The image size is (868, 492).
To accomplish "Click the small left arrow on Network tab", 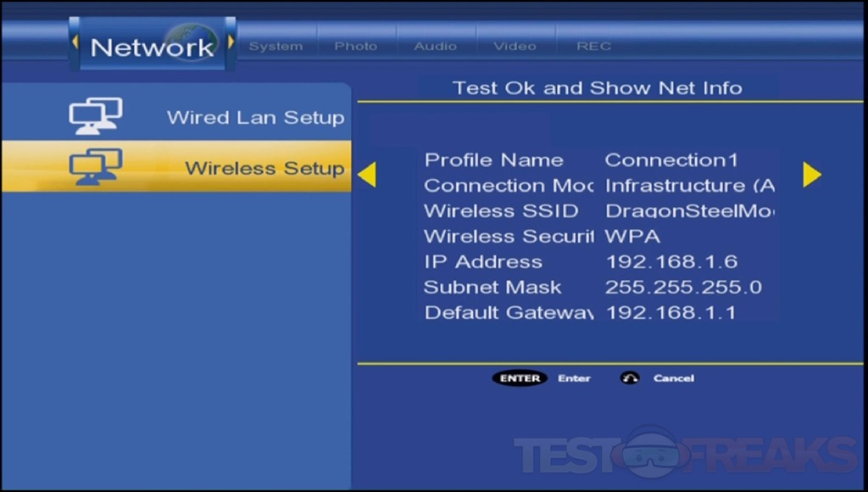I will tap(75, 42).
